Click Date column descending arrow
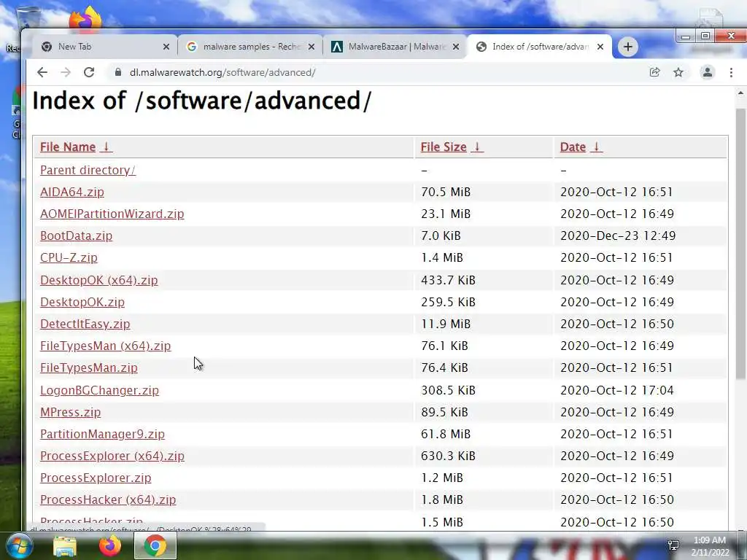 pos(596,147)
